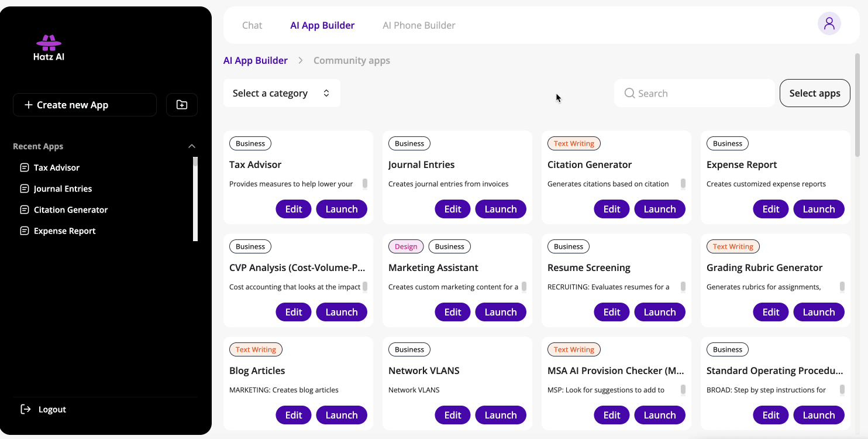
Task: Click the magnifier icon in search box
Action: [629, 93]
